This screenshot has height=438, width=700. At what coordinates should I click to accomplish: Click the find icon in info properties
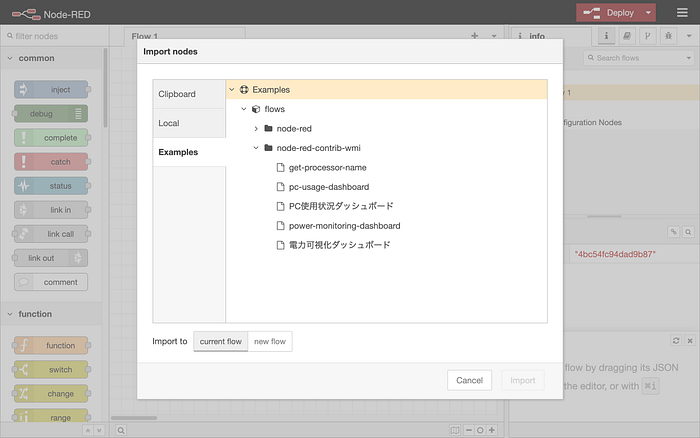(688, 232)
